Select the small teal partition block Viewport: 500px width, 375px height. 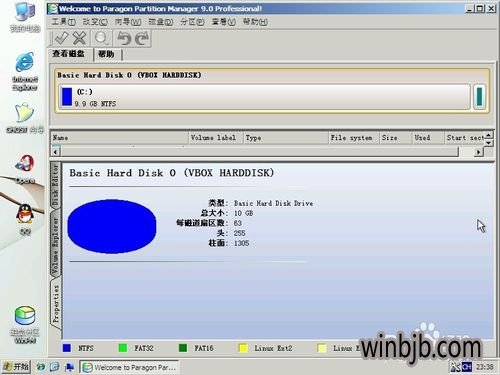point(479,97)
